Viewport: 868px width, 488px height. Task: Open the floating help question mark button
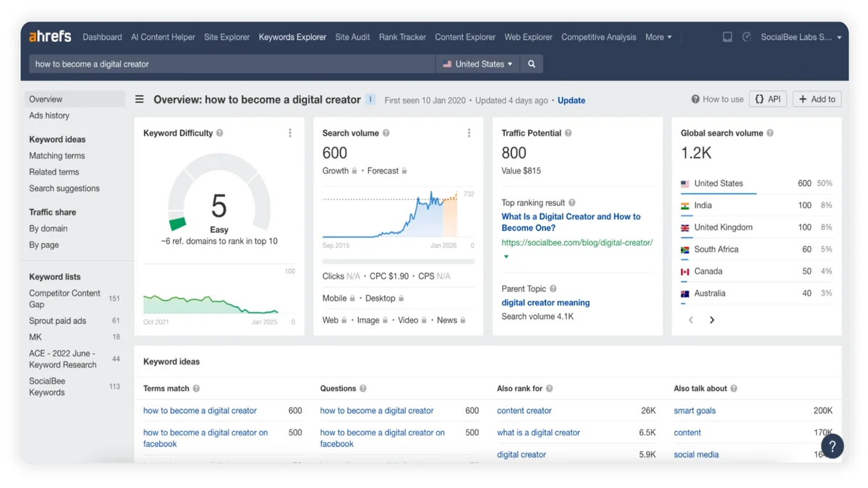833,446
